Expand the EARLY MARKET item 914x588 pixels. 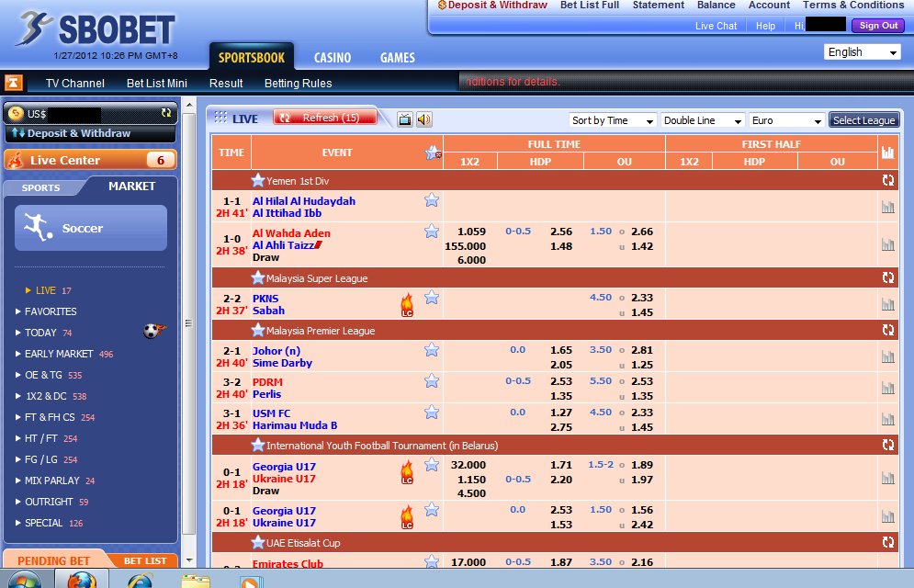tap(64, 354)
